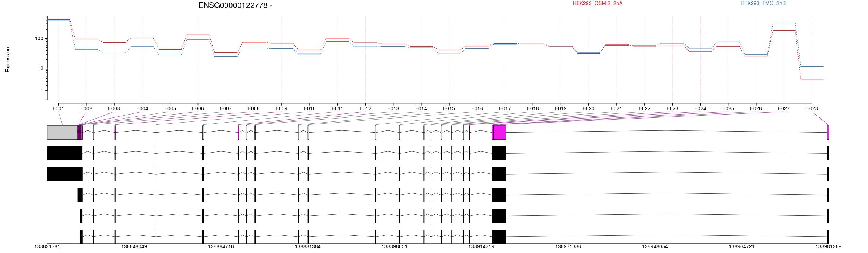Click exon label E019
The width and height of the screenshot is (868, 253).
coord(561,108)
